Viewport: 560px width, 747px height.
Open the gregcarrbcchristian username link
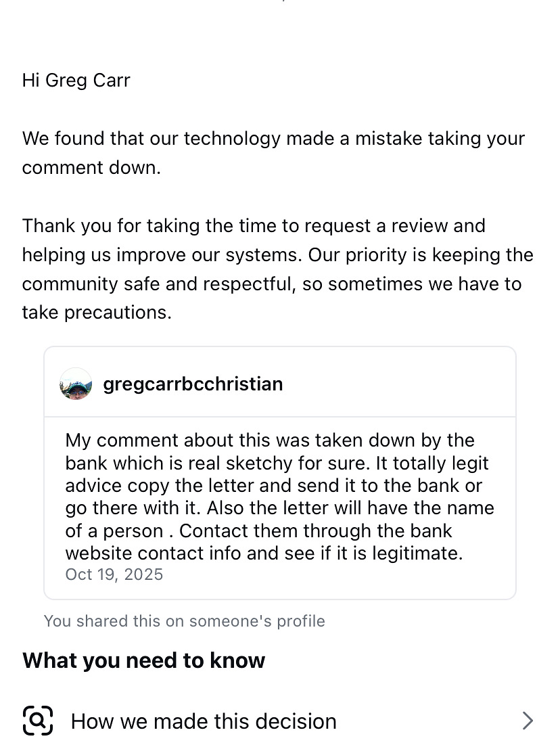pyautogui.click(x=193, y=384)
